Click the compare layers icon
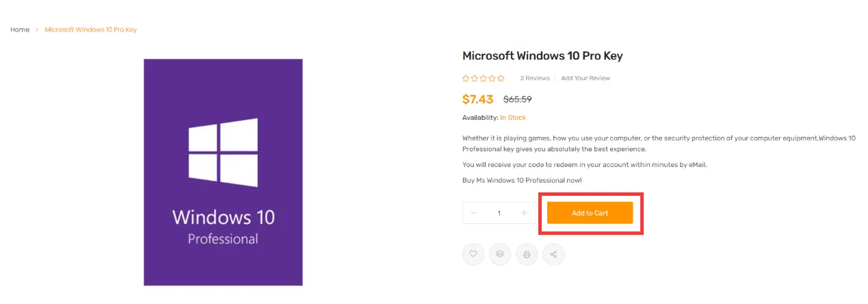868x304 pixels. 500,254
